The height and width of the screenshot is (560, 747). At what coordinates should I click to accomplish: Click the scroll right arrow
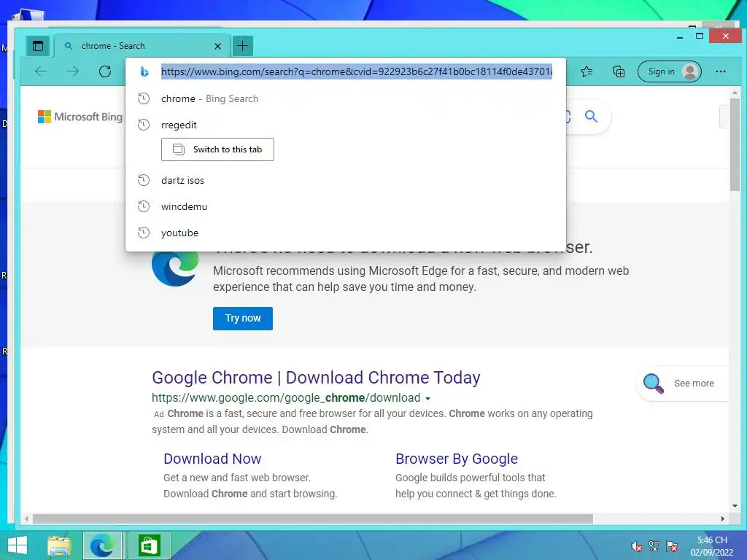[x=723, y=518]
